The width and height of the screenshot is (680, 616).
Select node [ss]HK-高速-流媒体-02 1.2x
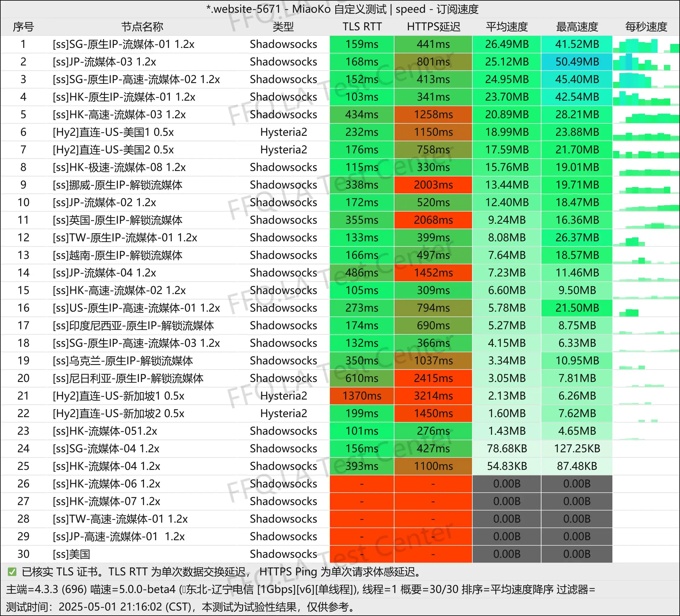[119, 290]
